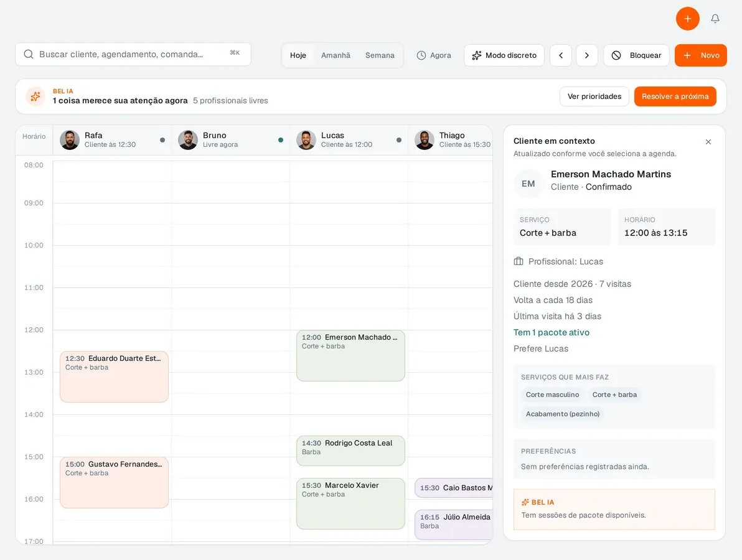Click the clock icon beside Agora
742x560 pixels.
click(421, 55)
